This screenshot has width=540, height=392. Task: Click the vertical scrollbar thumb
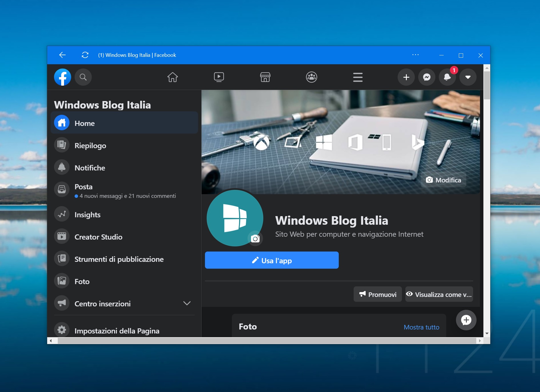point(487,85)
